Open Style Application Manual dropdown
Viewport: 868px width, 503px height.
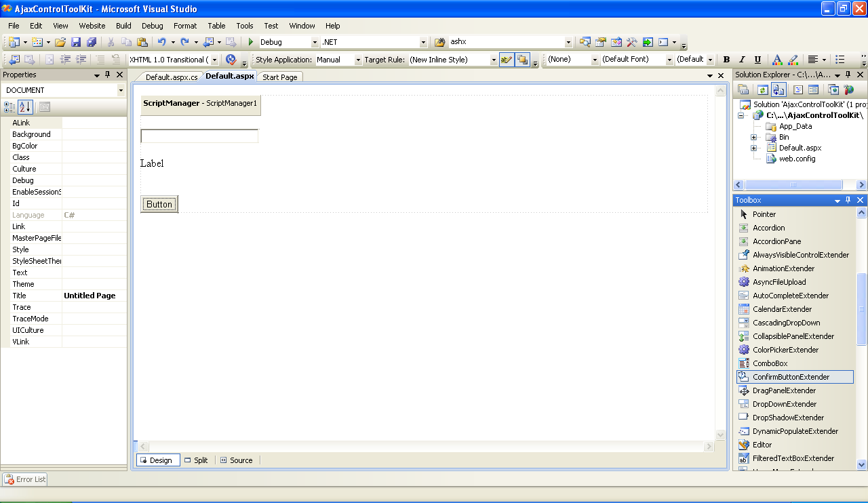point(358,60)
